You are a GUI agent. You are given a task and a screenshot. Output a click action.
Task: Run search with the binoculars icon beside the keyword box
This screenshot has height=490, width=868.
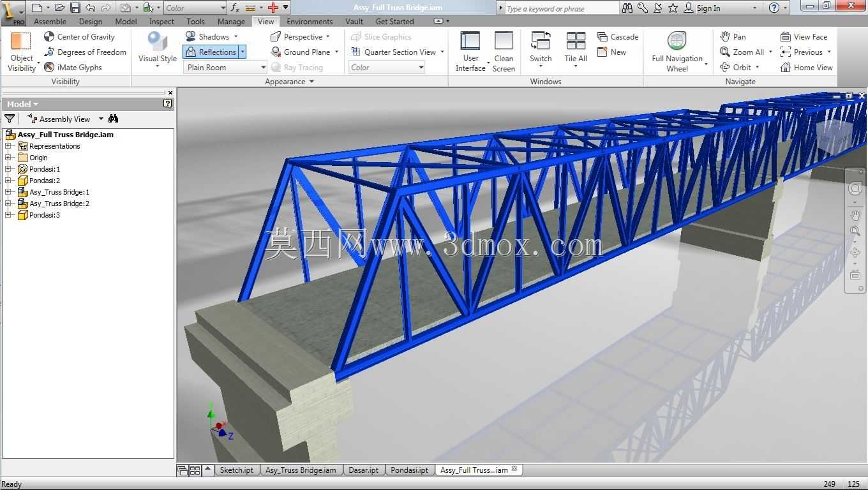tap(627, 8)
